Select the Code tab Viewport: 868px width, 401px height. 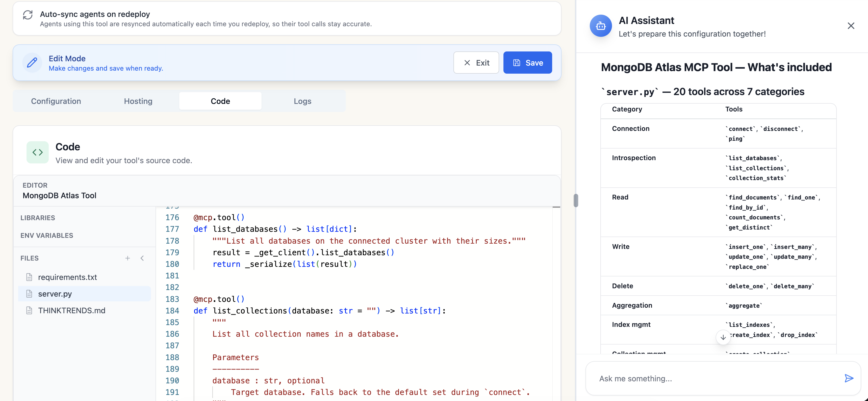tap(220, 101)
